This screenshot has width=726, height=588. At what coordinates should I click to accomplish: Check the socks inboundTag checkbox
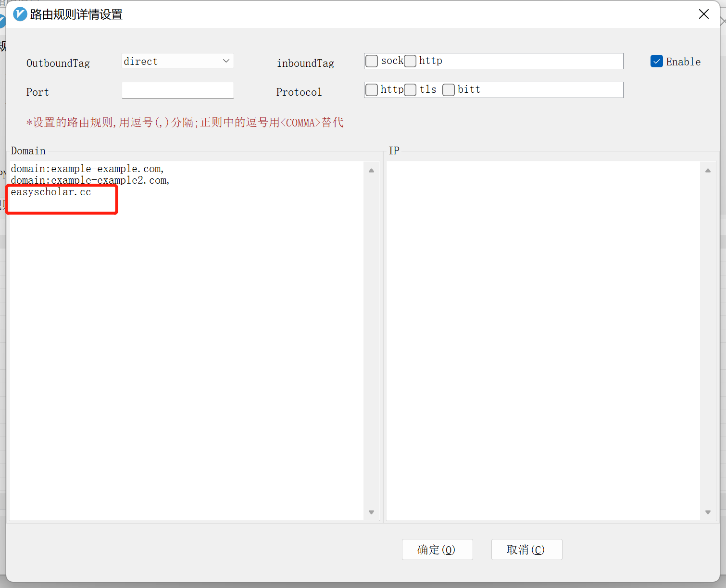pos(372,61)
